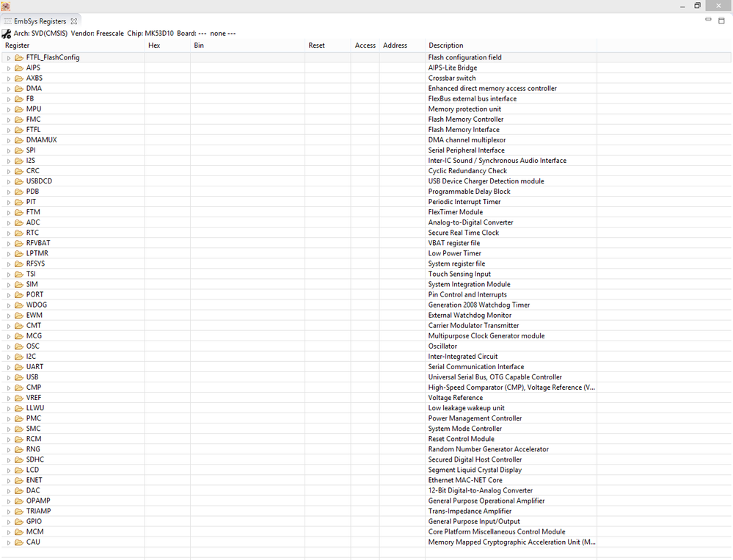The width and height of the screenshot is (733, 560).
Task: Click the PORT folder icon
Action: click(18, 294)
